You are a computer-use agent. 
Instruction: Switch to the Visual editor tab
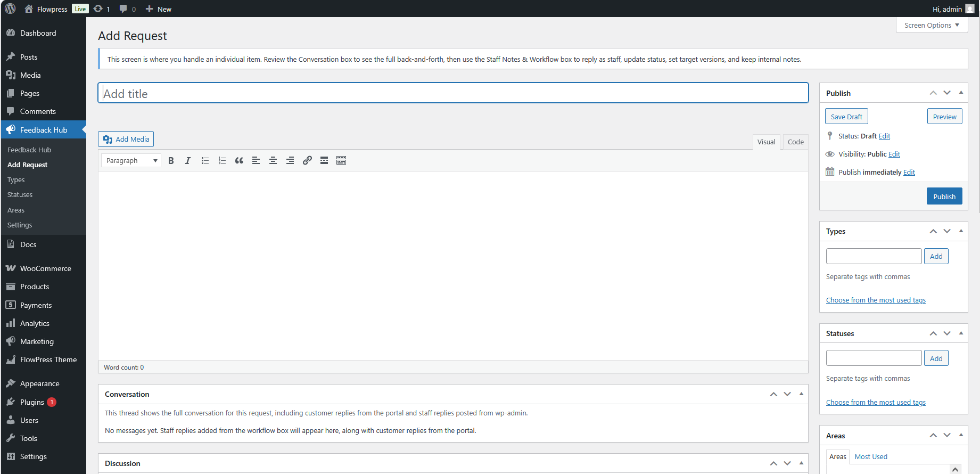tap(767, 142)
